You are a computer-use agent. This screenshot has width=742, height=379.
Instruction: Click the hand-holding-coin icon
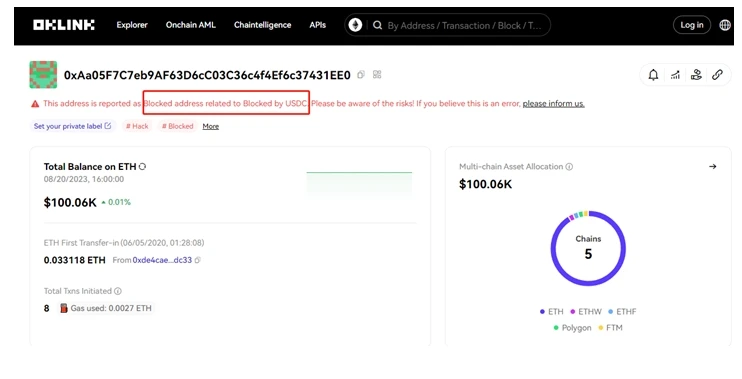pyautogui.click(x=696, y=75)
